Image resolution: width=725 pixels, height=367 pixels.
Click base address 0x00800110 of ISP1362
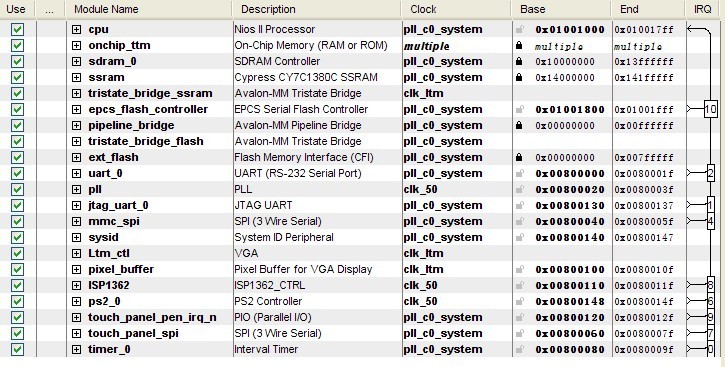570,286
